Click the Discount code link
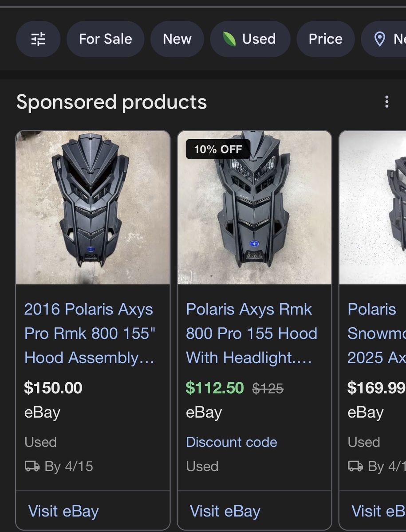The image size is (406, 532). pos(231,442)
